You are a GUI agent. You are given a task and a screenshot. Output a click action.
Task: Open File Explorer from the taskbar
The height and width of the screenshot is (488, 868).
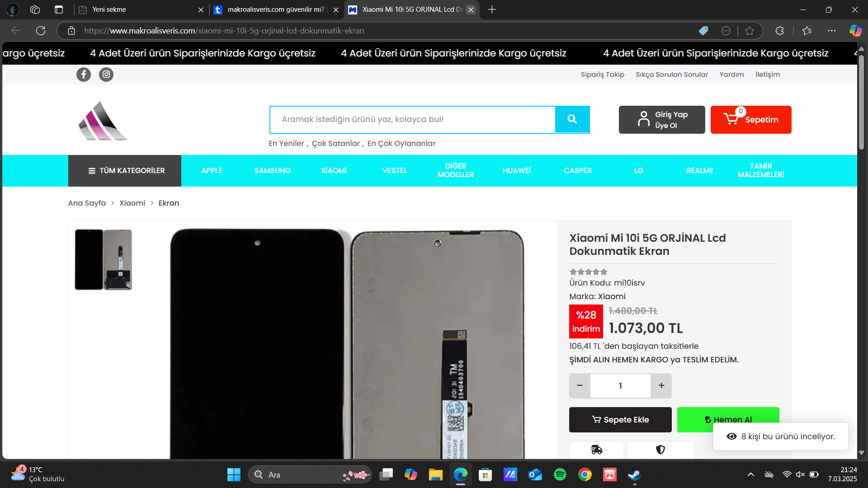(x=435, y=474)
